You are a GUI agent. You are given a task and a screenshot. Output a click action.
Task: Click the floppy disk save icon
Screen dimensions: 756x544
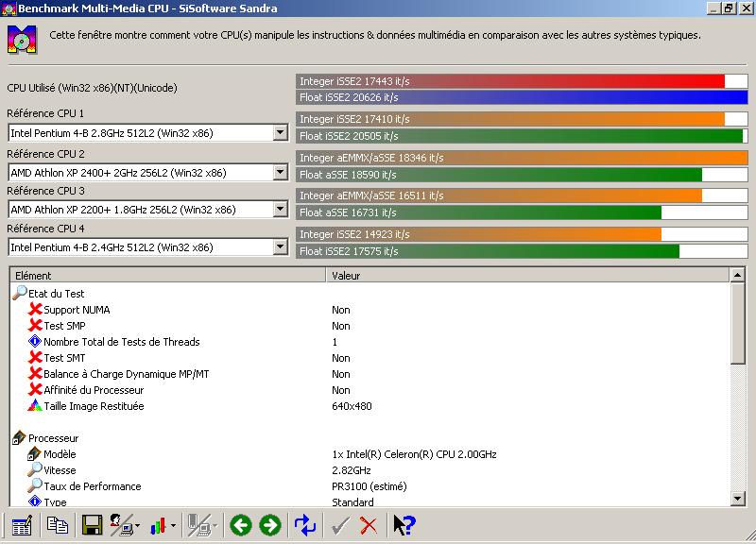coord(92,525)
